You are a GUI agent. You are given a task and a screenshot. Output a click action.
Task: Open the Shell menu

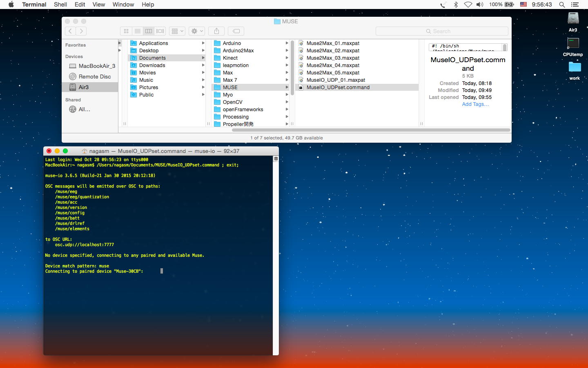(60, 4)
